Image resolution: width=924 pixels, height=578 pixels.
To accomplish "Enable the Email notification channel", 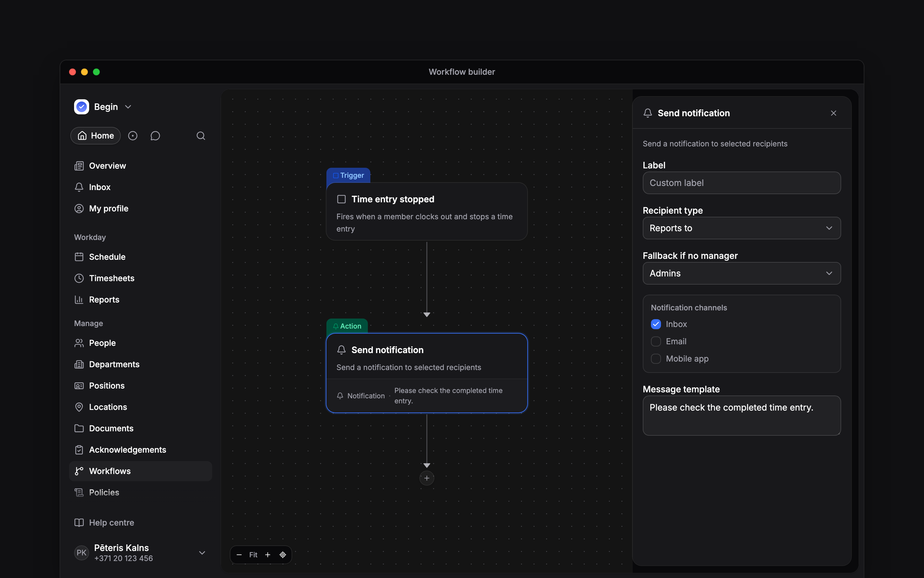I will tap(656, 341).
